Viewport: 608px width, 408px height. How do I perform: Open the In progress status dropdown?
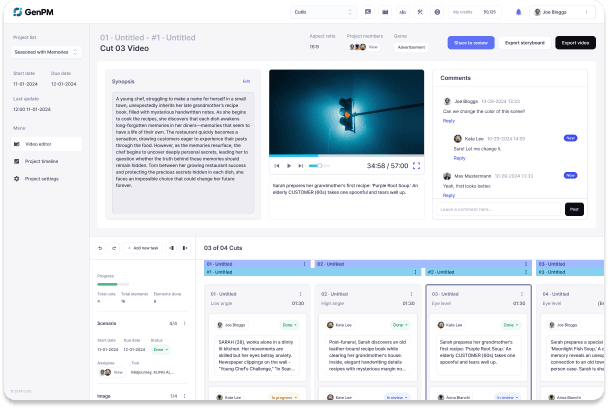tap(284, 398)
